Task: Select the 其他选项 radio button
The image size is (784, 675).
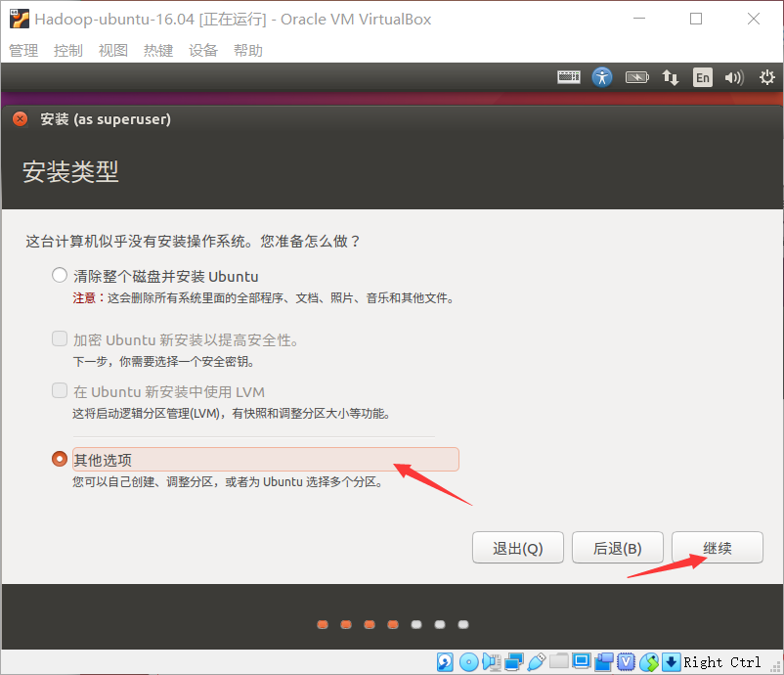Action: pyautogui.click(x=60, y=459)
